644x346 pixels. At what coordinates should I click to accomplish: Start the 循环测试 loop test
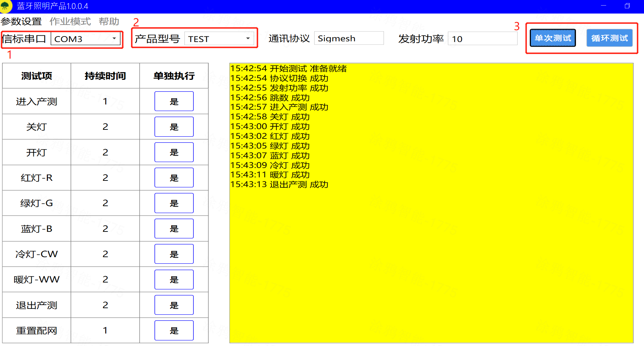(x=609, y=38)
